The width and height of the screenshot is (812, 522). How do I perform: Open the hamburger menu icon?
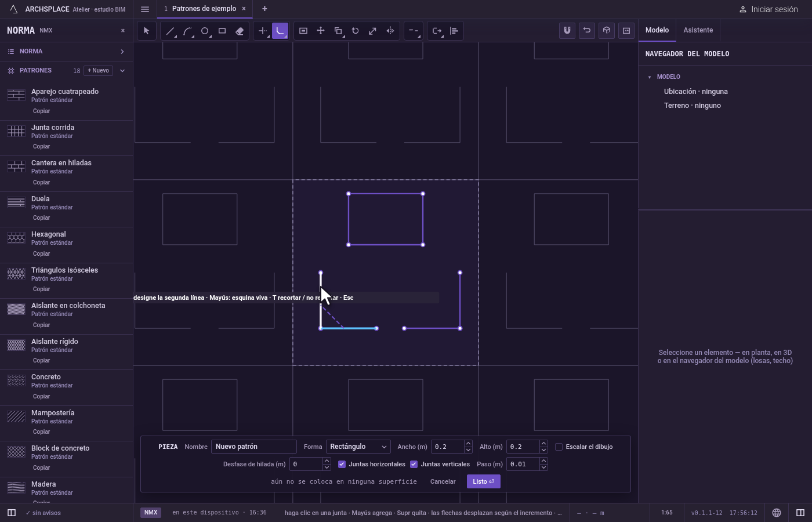pos(145,9)
